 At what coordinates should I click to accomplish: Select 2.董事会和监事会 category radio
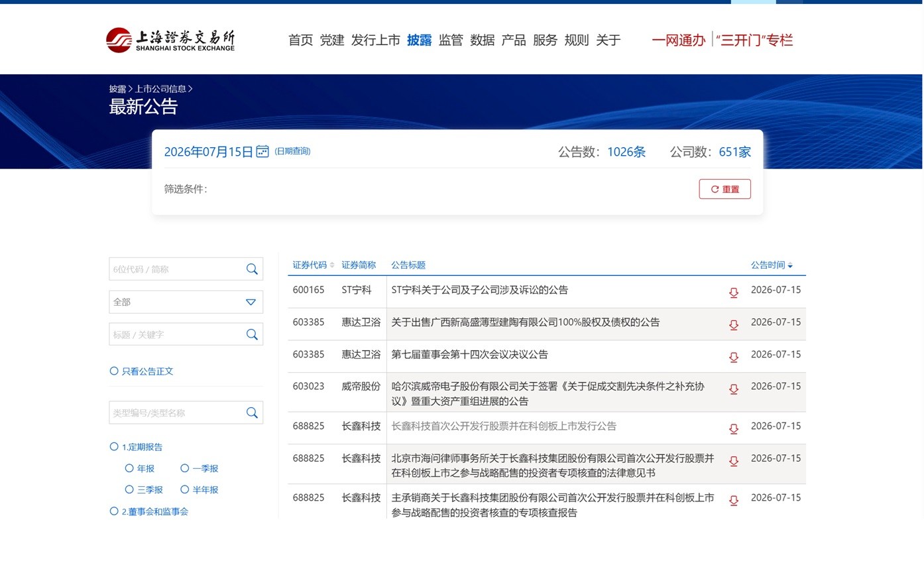pos(114,511)
